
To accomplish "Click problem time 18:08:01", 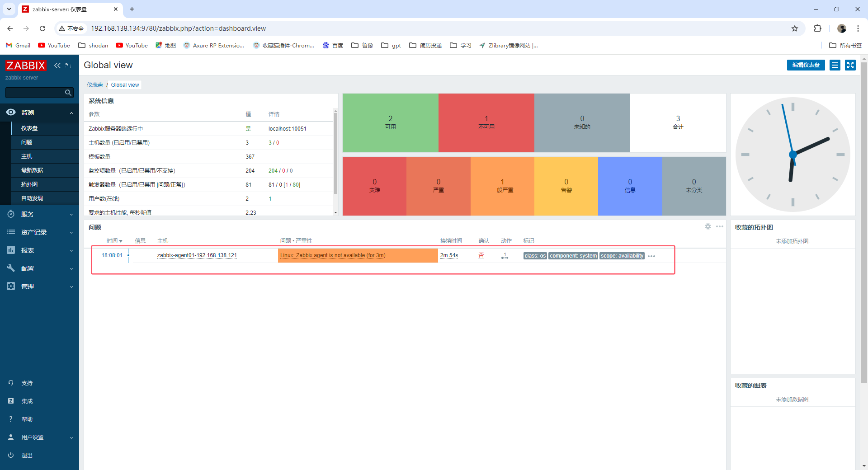I will click(112, 255).
